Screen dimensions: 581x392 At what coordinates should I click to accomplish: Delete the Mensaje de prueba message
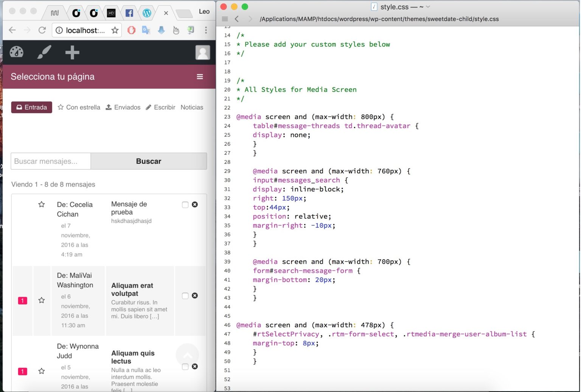195,204
